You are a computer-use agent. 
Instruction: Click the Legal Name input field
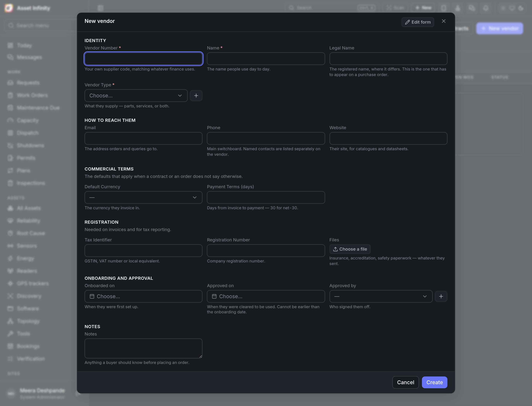point(388,59)
